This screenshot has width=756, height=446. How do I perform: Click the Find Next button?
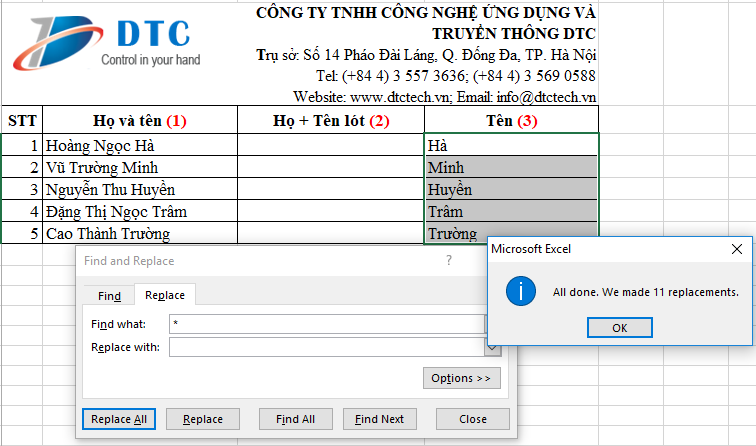pyautogui.click(x=379, y=419)
